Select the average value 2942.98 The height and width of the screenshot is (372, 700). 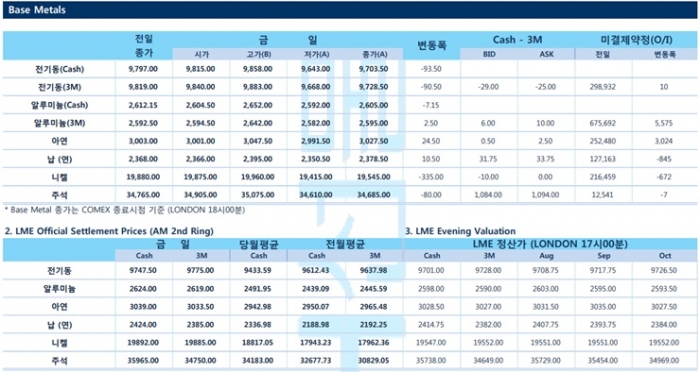[258, 307]
